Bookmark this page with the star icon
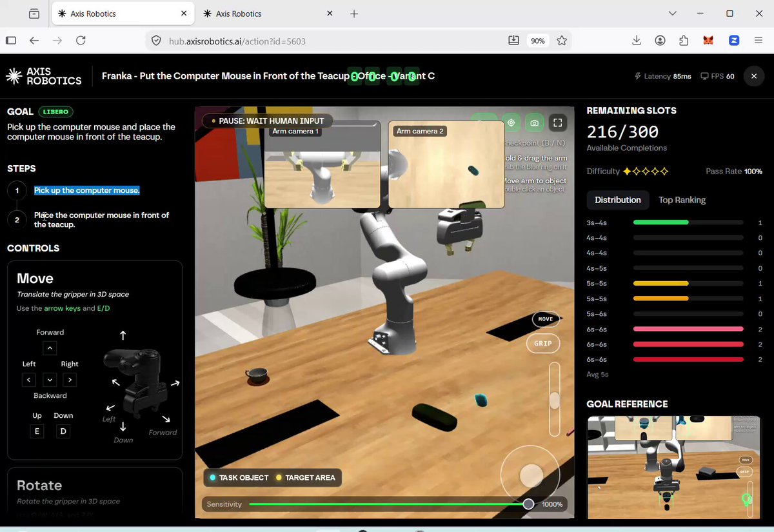This screenshot has width=774, height=532. 562,41
